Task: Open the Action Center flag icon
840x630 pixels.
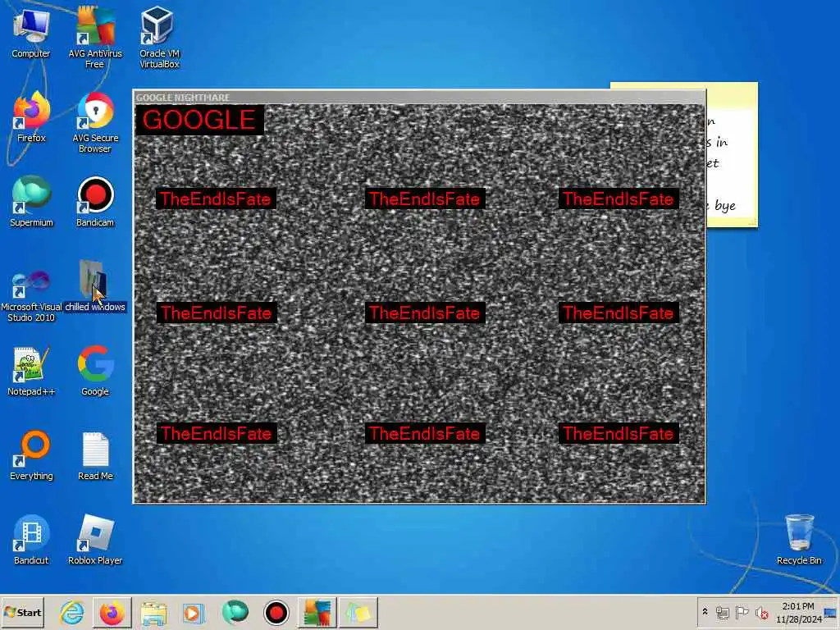Action: pos(742,612)
